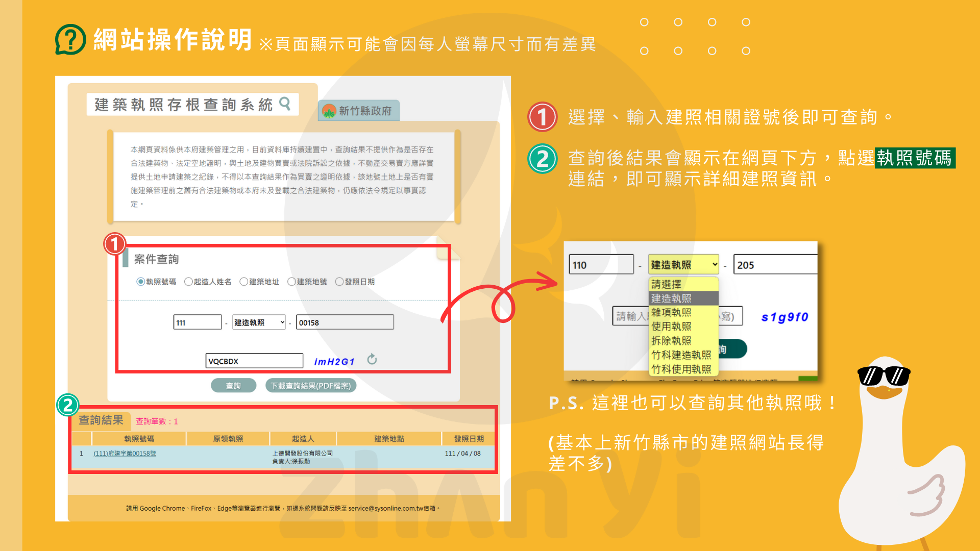Choose 竹科使用執照 from the list

click(683, 369)
